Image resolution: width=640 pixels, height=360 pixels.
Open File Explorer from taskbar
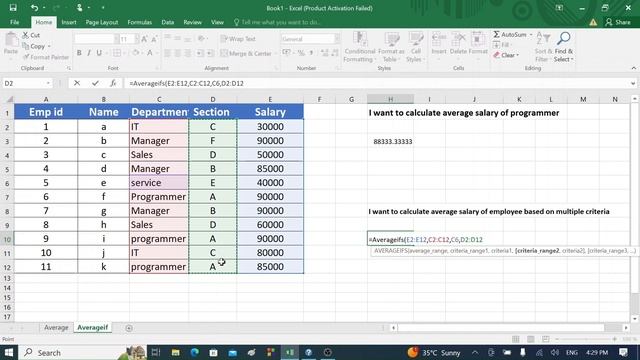tap(176, 352)
